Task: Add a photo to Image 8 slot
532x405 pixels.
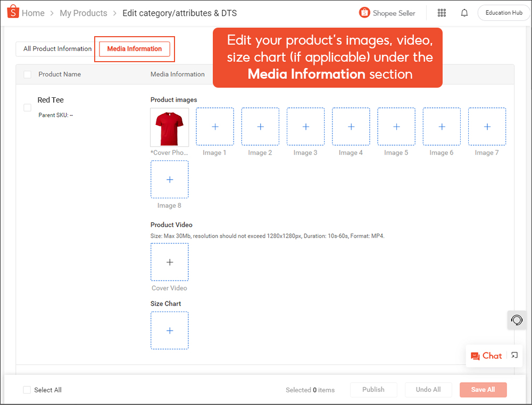Action: click(170, 179)
